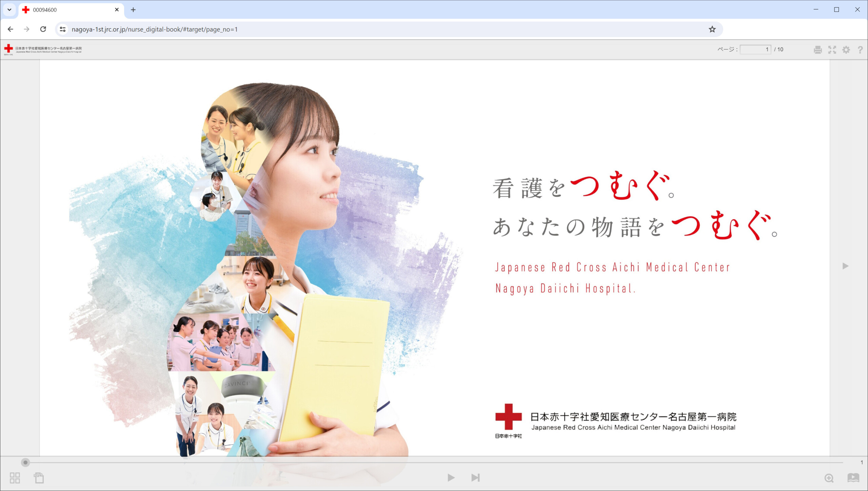
Task: Click the page slider handle
Action: [25, 462]
